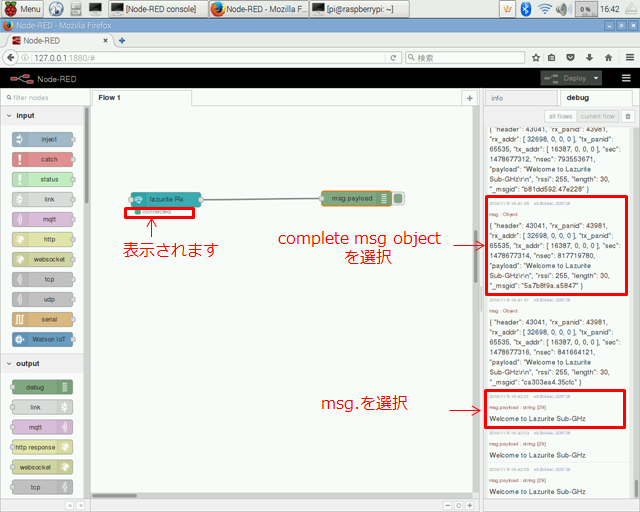Click the eject icon in the system tray
Viewport: 640px width, 512px height.
tap(631, 9)
